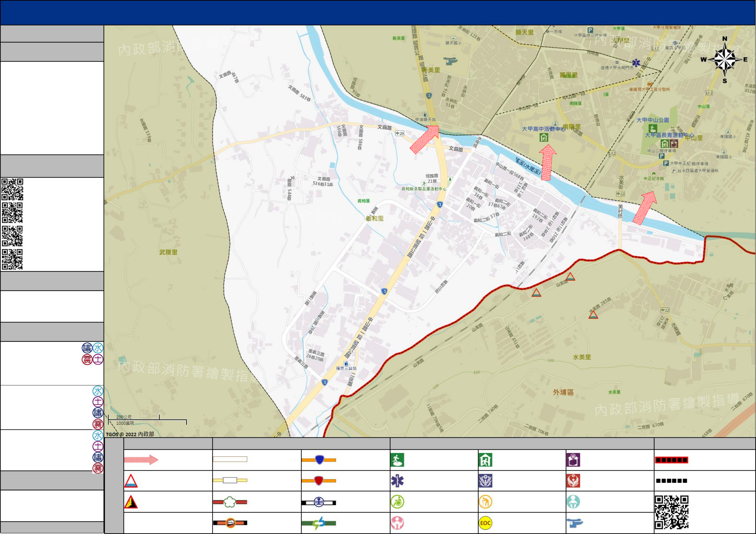The height and width of the screenshot is (534, 756).
Task: Click the 順天里 label
Action: click(x=524, y=32)
